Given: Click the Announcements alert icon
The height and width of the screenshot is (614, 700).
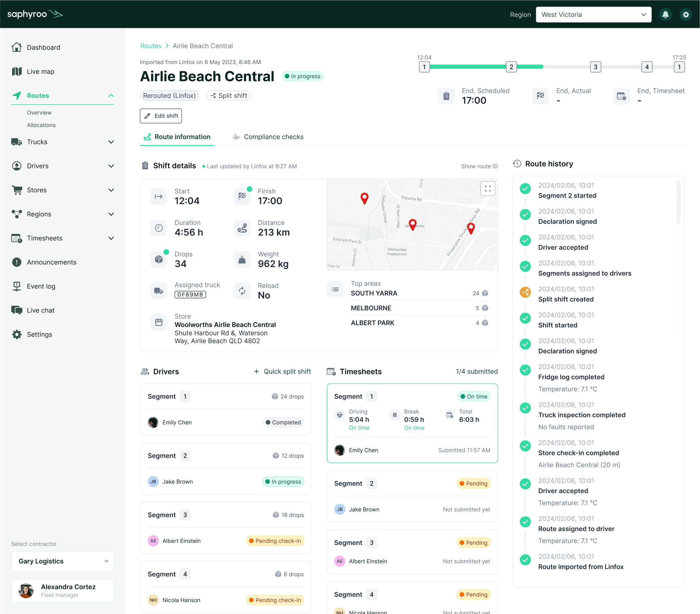Looking at the screenshot, I should pyautogui.click(x=16, y=262).
